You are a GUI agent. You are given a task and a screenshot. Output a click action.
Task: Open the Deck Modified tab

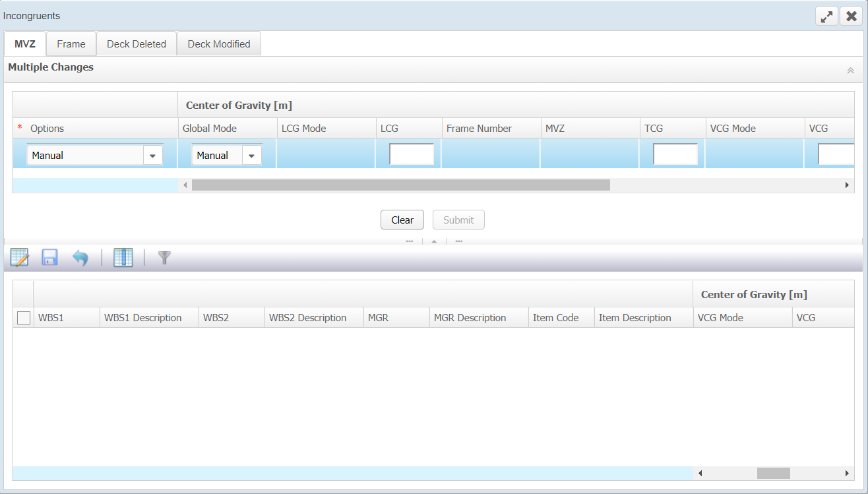tap(219, 44)
